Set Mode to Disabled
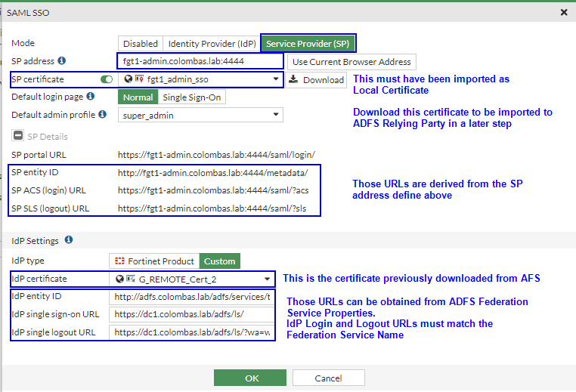Viewport: 576px width, 392px height. pyautogui.click(x=141, y=44)
